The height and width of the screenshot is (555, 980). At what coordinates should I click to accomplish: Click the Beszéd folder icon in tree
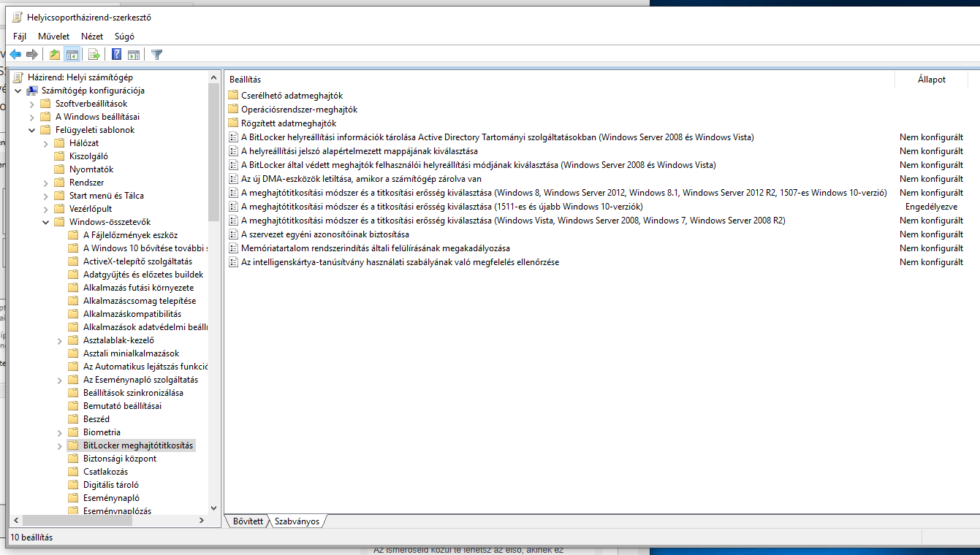[x=73, y=419]
